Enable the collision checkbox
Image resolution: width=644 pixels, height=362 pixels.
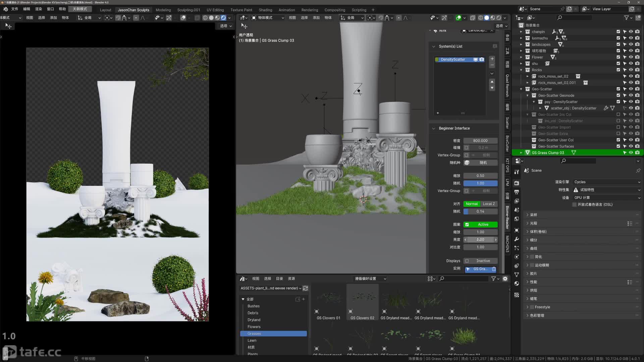pyautogui.click(x=467, y=147)
